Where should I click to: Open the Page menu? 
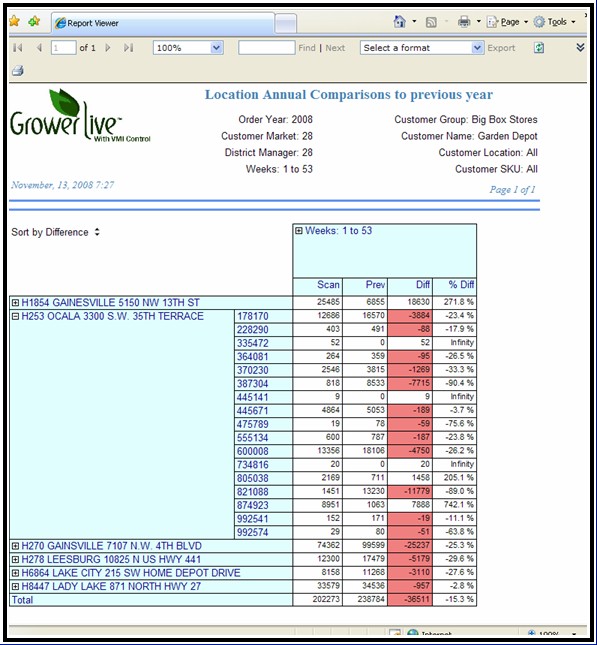[507, 22]
